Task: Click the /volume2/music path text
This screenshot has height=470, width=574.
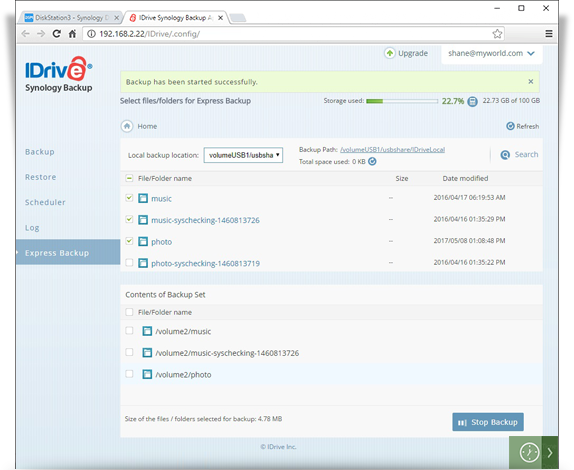Action: click(183, 332)
